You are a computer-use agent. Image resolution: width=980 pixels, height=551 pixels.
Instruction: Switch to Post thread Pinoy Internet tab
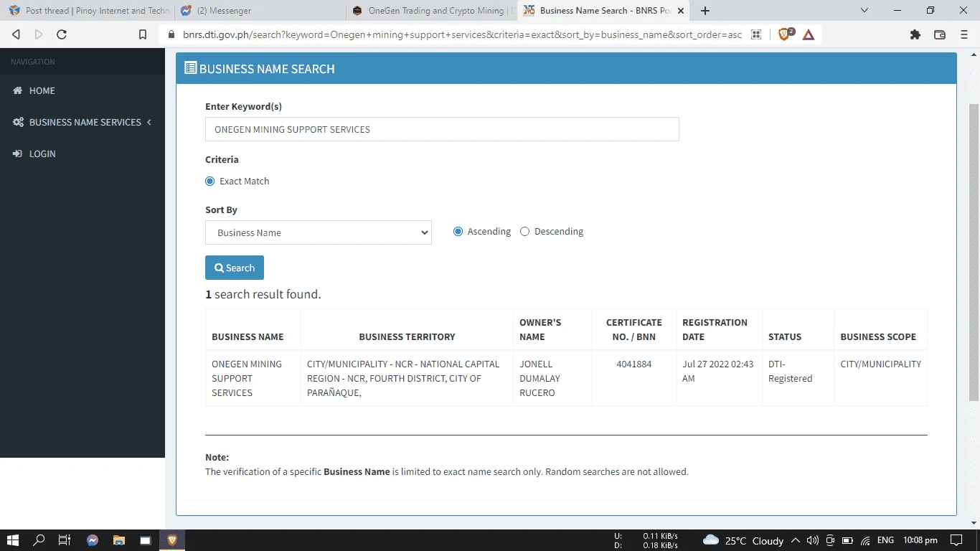pyautogui.click(x=89, y=11)
